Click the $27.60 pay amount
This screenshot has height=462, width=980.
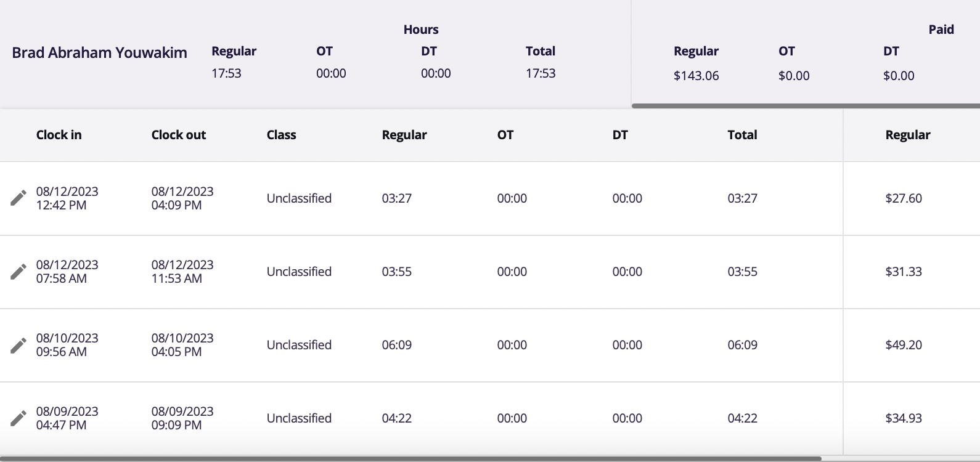tap(903, 198)
